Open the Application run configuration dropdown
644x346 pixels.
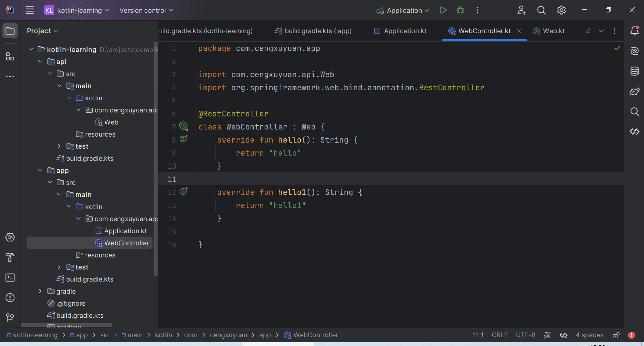pyautogui.click(x=402, y=10)
